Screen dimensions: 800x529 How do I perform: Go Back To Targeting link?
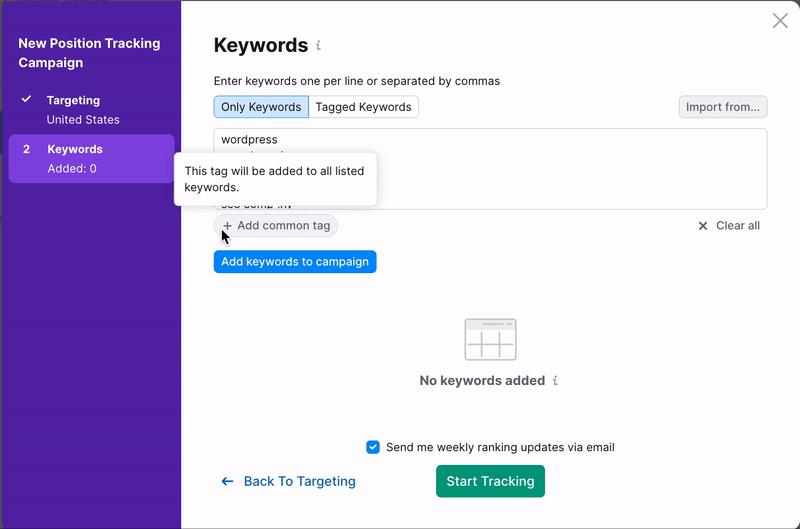coord(299,481)
